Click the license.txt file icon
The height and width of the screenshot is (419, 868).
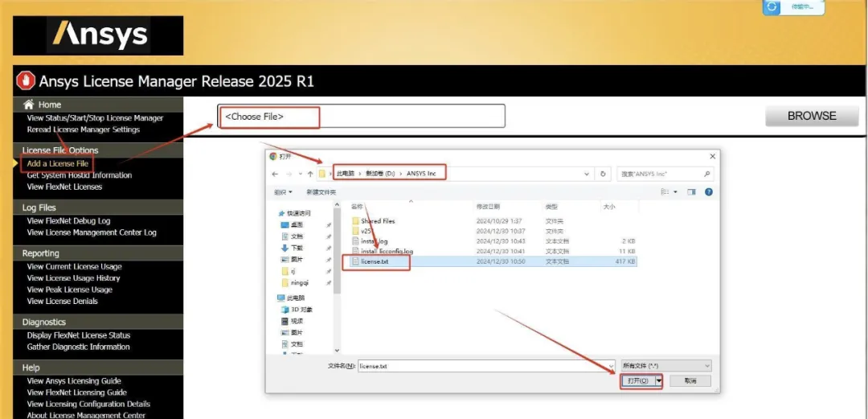[x=356, y=261]
